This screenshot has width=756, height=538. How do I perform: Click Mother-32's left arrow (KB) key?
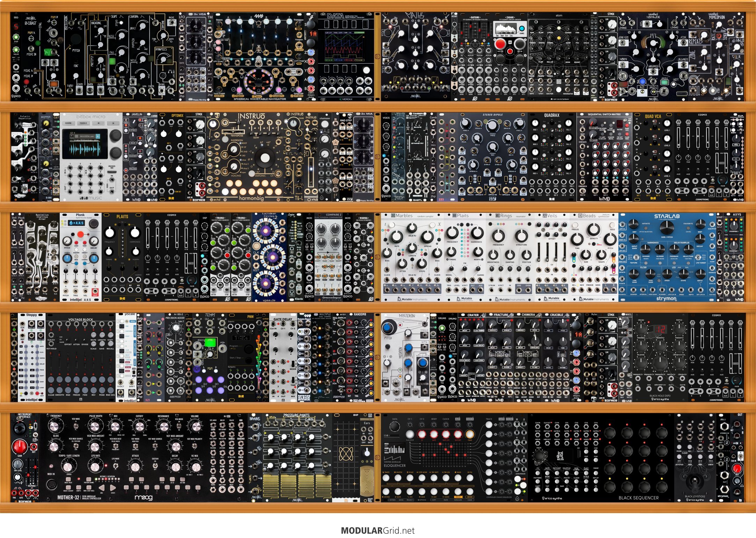click(102, 488)
